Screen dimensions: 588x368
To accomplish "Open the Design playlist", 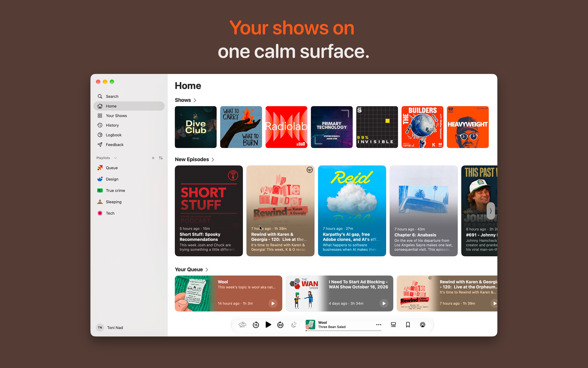I will point(129,179).
